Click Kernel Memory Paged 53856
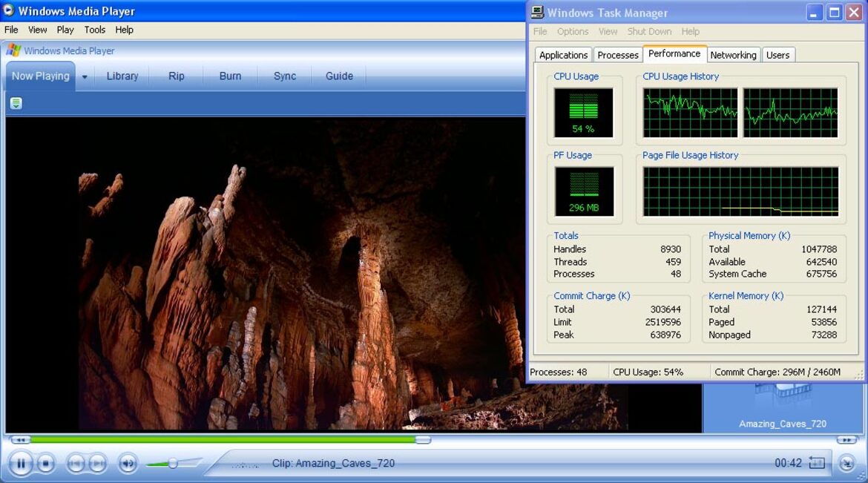 823,322
